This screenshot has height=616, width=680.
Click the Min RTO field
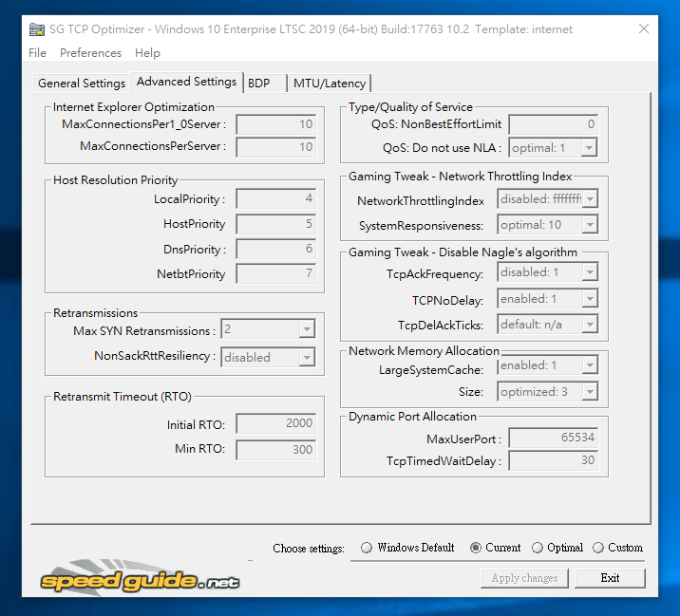pyautogui.click(x=275, y=450)
